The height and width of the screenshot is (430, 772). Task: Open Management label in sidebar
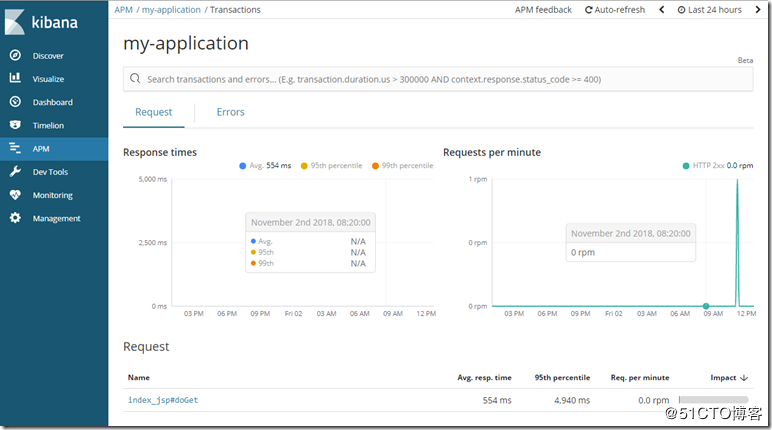tap(56, 218)
